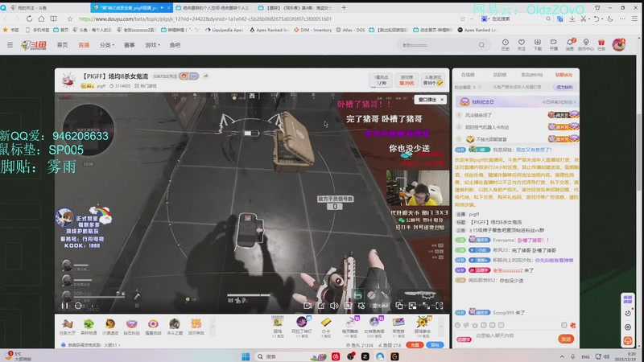Toggle web fullscreen in player
Viewport: 644px width, 362px height.
(426, 306)
